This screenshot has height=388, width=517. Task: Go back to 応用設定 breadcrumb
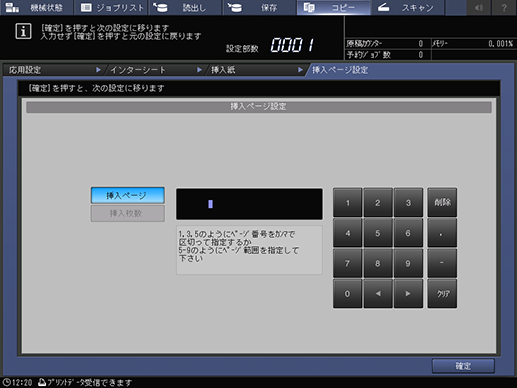click(52, 70)
